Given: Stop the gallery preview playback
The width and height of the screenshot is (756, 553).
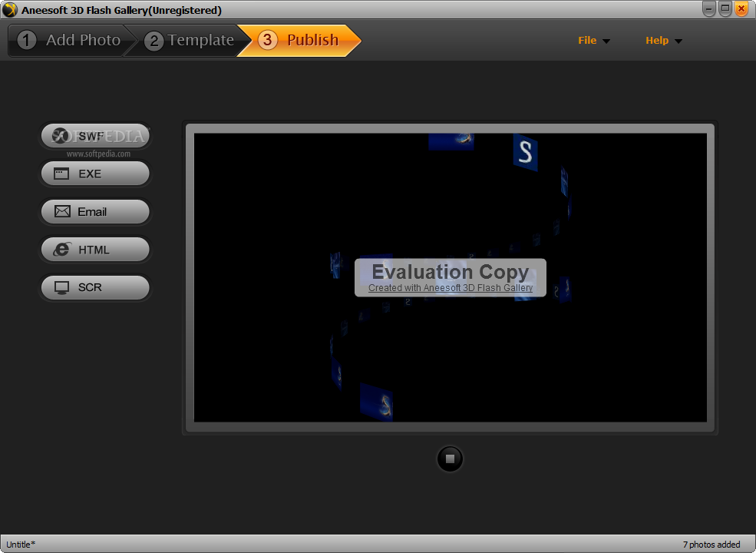Looking at the screenshot, I should point(450,459).
